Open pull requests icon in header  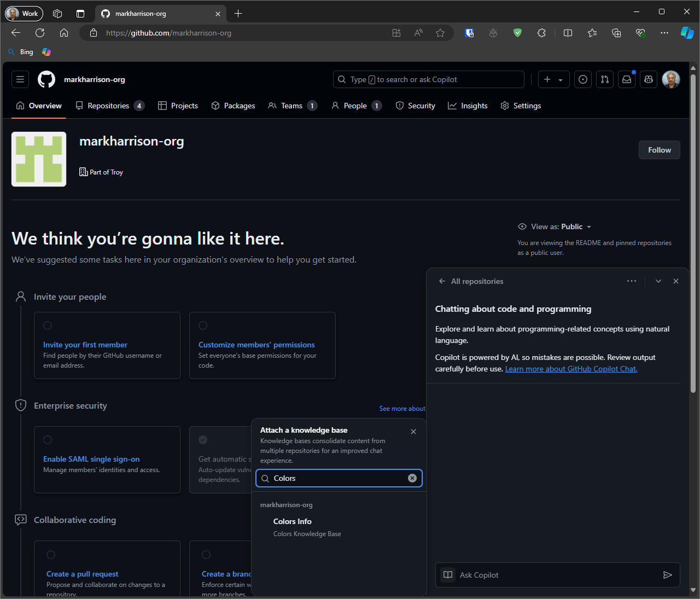point(604,79)
